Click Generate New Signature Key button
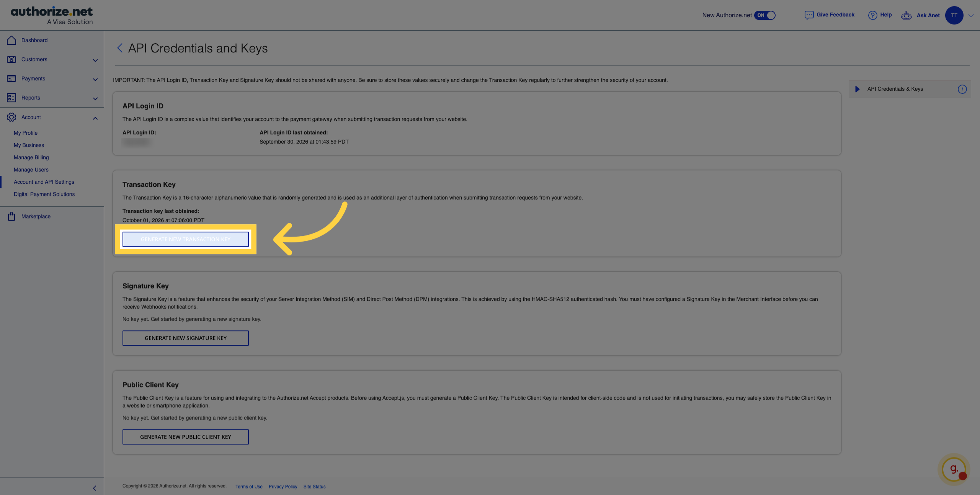 click(x=186, y=338)
